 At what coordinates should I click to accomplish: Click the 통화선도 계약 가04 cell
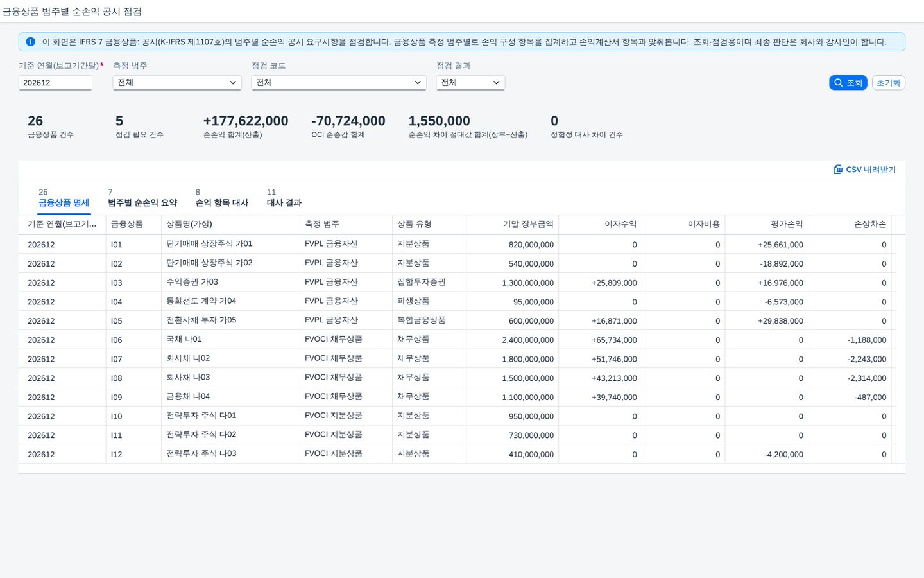(230, 301)
